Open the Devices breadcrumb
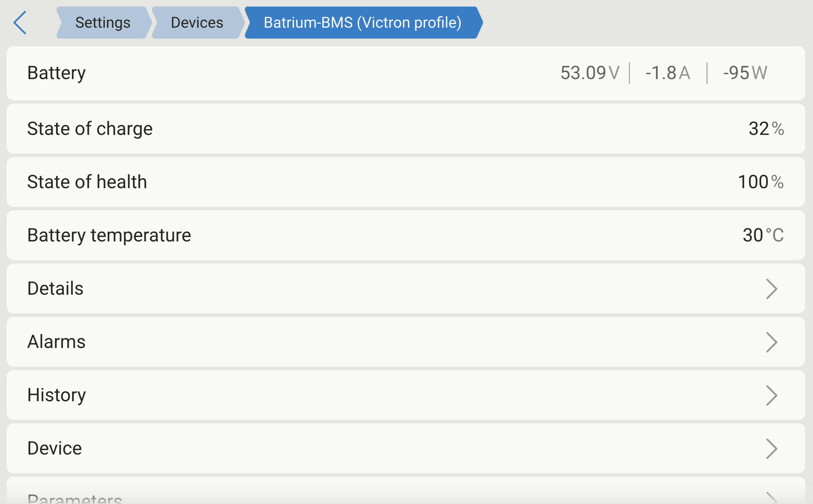813x504 pixels. (197, 23)
